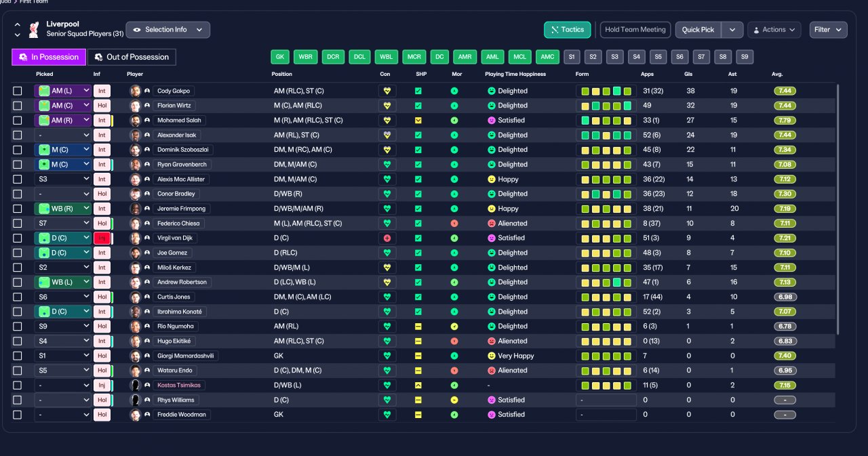Click the Liverpool club crest icon
The width and height of the screenshot is (868, 456).
click(x=34, y=29)
